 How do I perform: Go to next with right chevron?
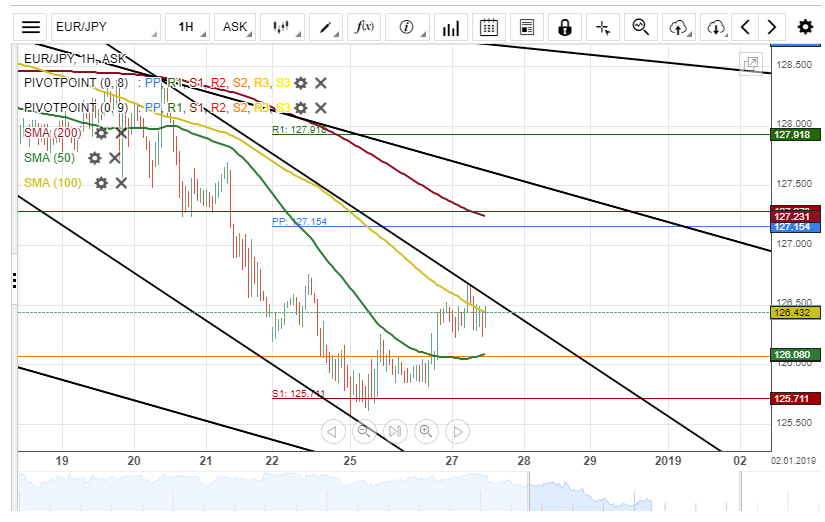pyautogui.click(x=771, y=27)
